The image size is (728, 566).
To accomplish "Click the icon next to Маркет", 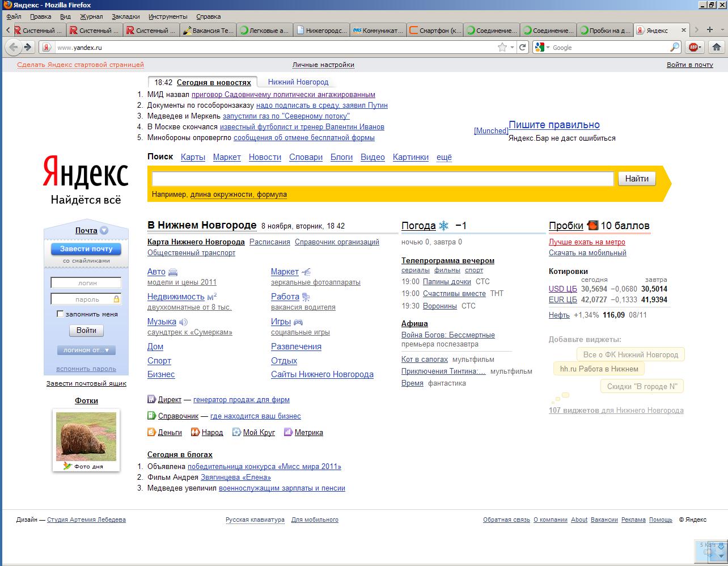I will [306, 272].
